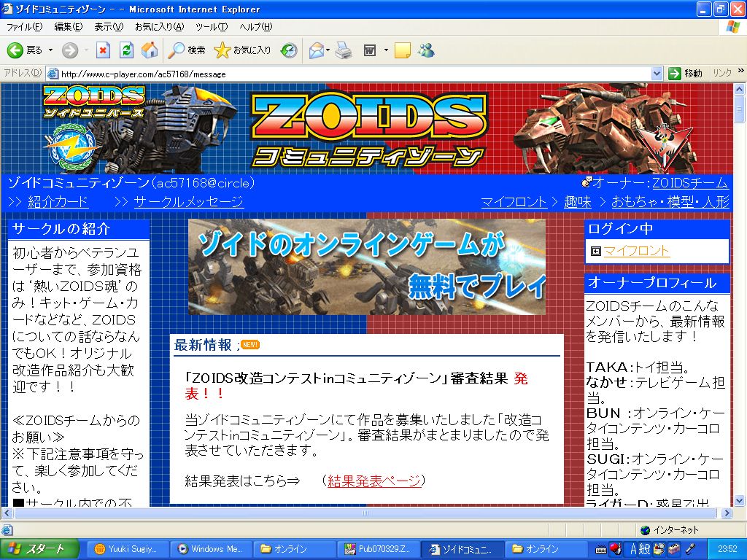Click the Print toolbar icon
This screenshot has width=747, height=560.
pos(344,50)
